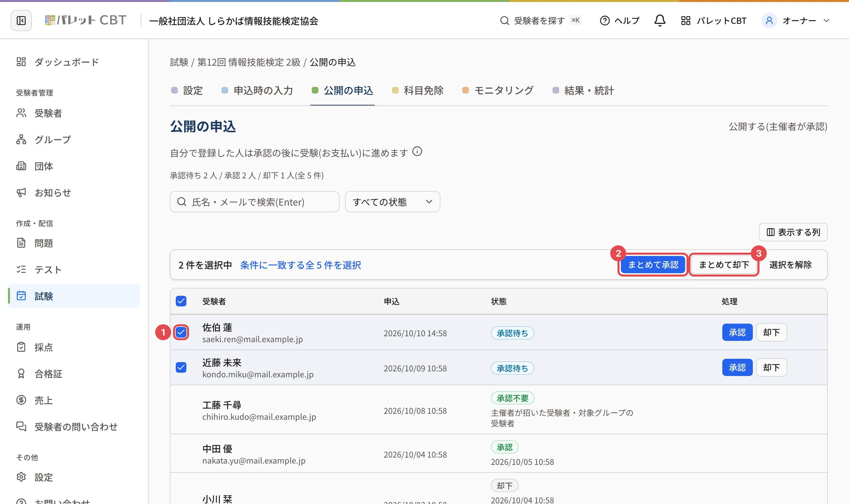Switch to the 公開の申込 tab

[342, 90]
